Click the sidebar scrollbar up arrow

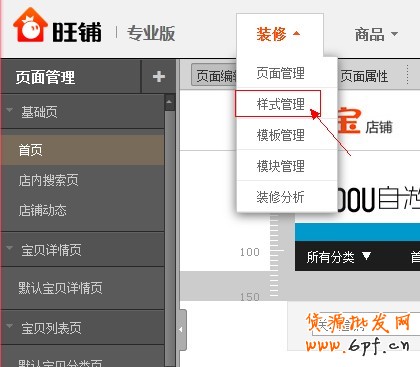[170, 102]
